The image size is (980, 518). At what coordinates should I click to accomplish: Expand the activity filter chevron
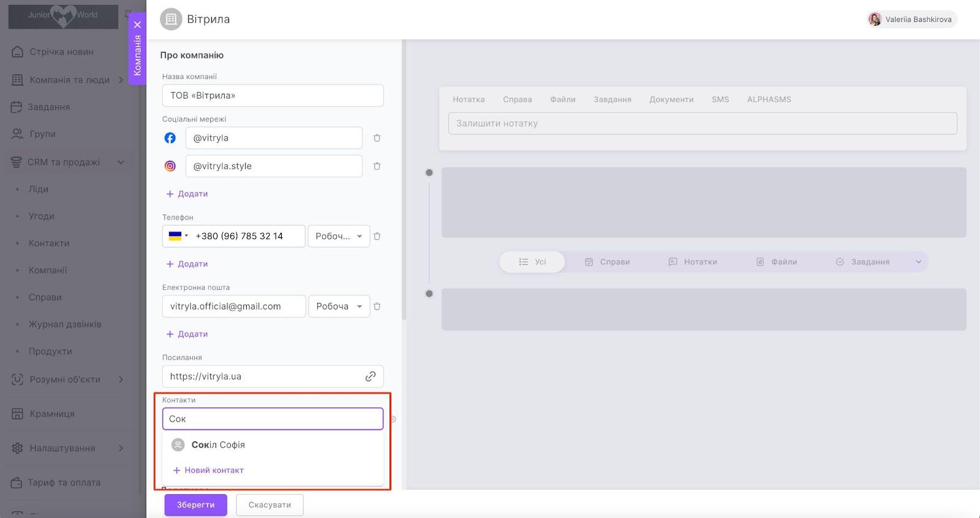click(x=918, y=262)
